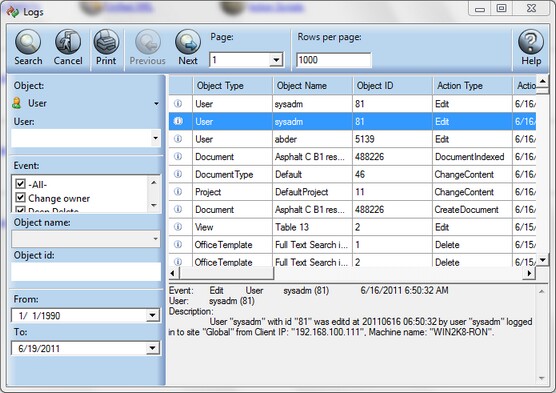556x393 pixels.
Task: Click the Cancel toolbar icon
Action: coord(68,42)
